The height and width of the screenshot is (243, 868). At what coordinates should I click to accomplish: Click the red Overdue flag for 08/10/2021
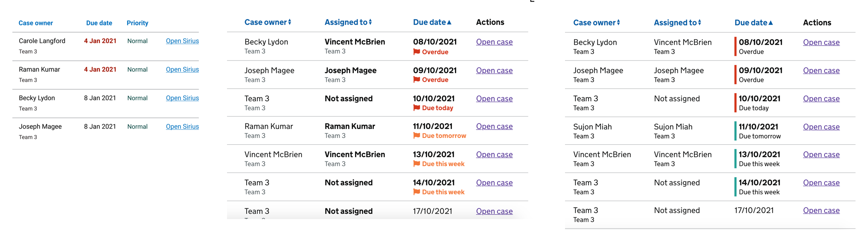tap(417, 52)
